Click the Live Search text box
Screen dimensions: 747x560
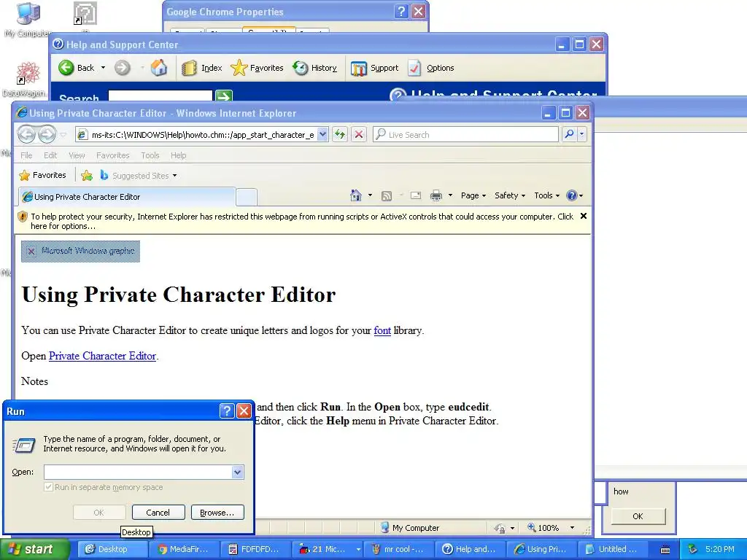(466, 135)
